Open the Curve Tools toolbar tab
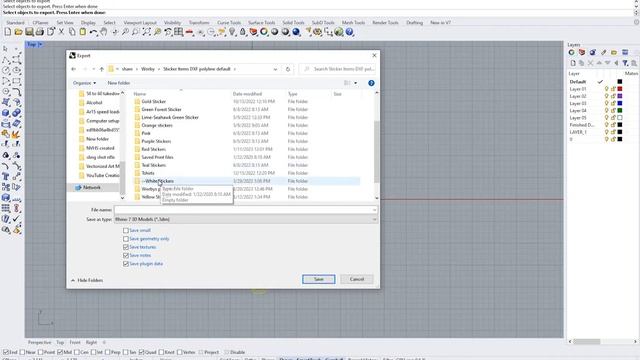 (229, 23)
